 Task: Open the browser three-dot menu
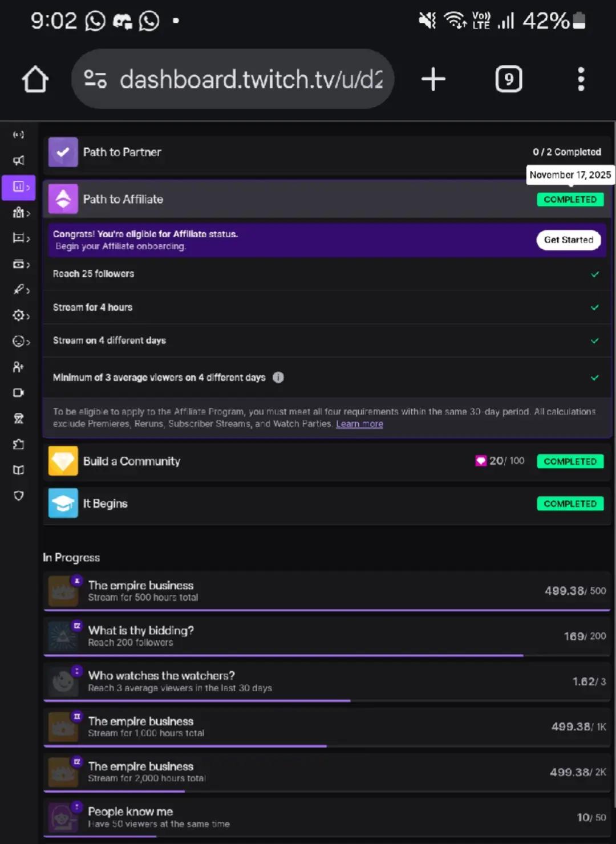click(581, 79)
